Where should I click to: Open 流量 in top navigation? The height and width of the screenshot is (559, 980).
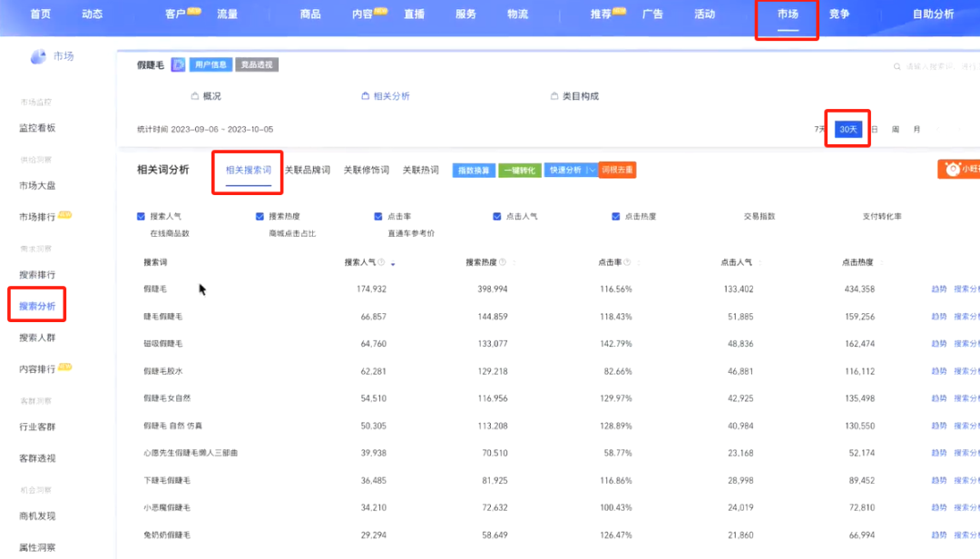click(x=227, y=15)
